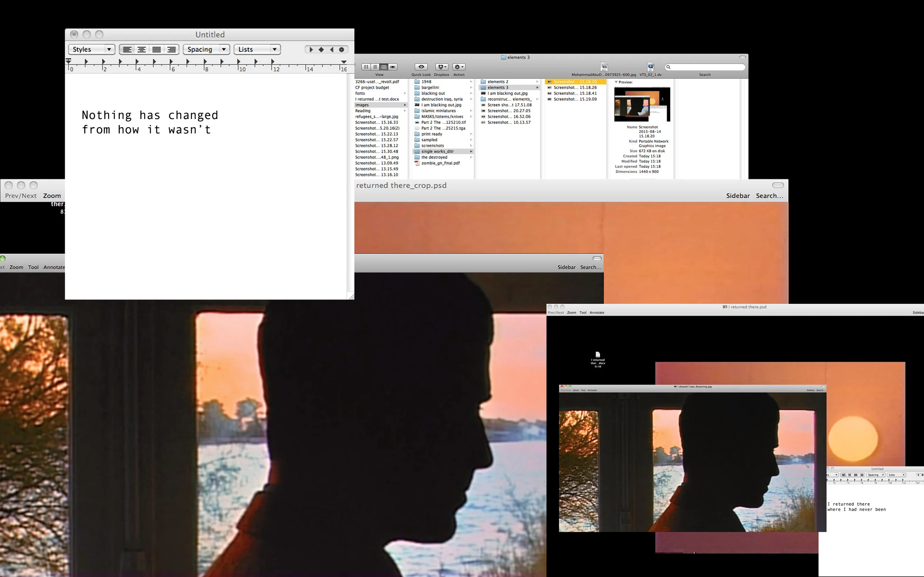Center text in the Untitled document
Screen dimensions: 924x577
pyautogui.click(x=142, y=50)
